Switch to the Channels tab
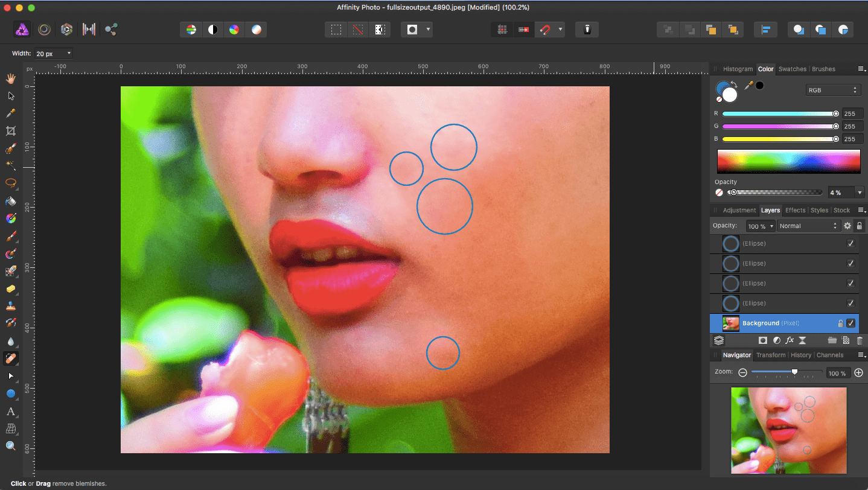The image size is (868, 490). tap(830, 355)
